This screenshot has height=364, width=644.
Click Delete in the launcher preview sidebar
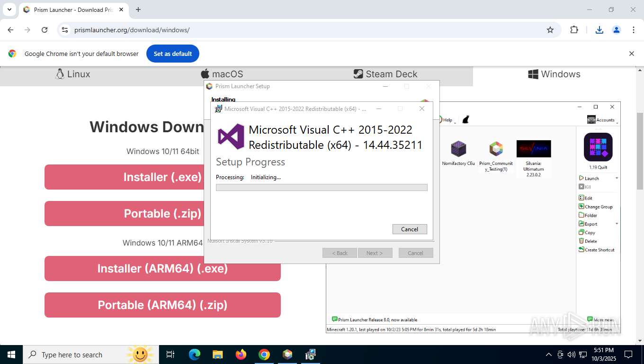[588, 241]
